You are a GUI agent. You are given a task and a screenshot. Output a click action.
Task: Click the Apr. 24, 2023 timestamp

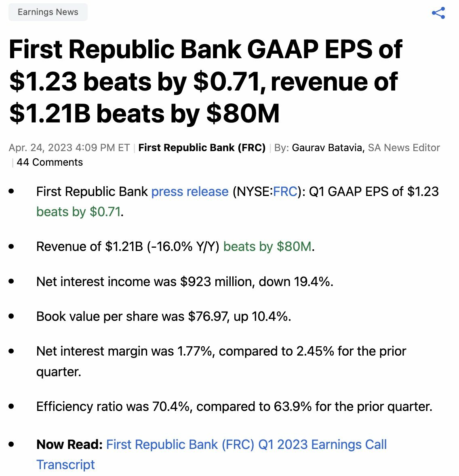(69, 147)
